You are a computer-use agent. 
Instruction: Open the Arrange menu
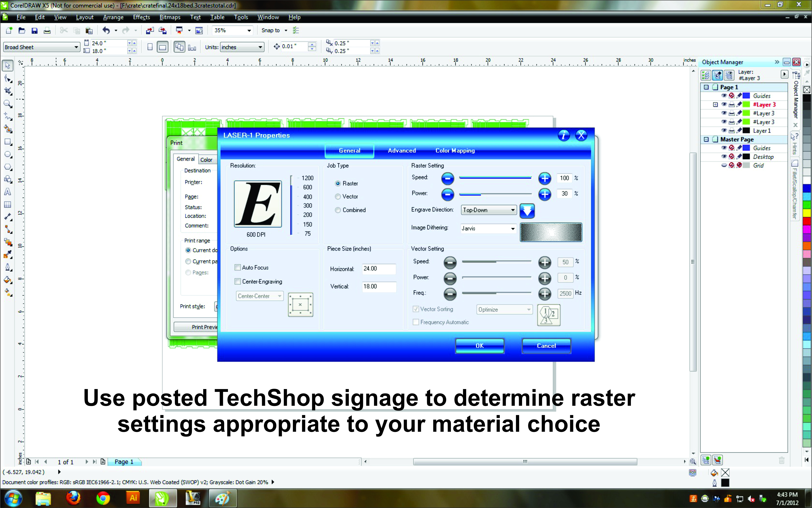pyautogui.click(x=113, y=17)
